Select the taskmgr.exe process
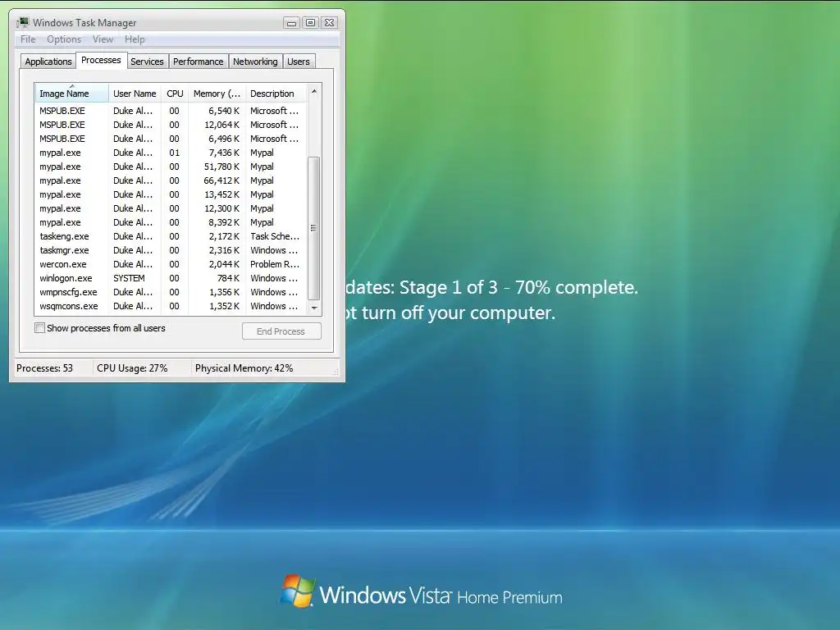This screenshot has height=630, width=840. tap(171, 249)
